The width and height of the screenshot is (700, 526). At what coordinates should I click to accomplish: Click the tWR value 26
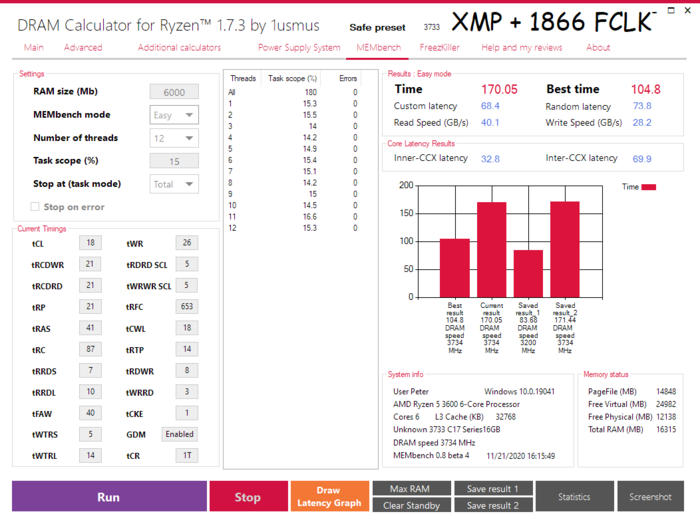click(x=187, y=242)
